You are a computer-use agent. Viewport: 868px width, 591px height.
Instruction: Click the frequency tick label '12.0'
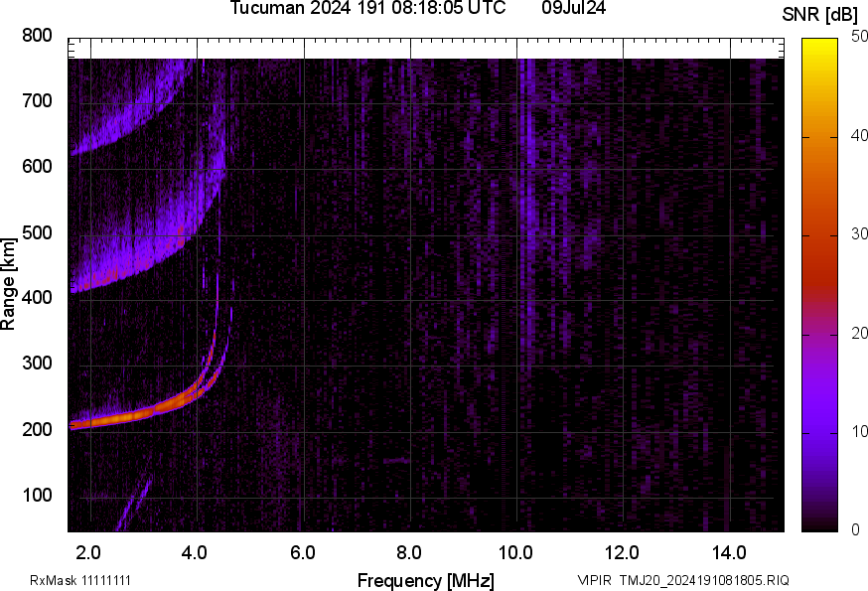(623, 552)
